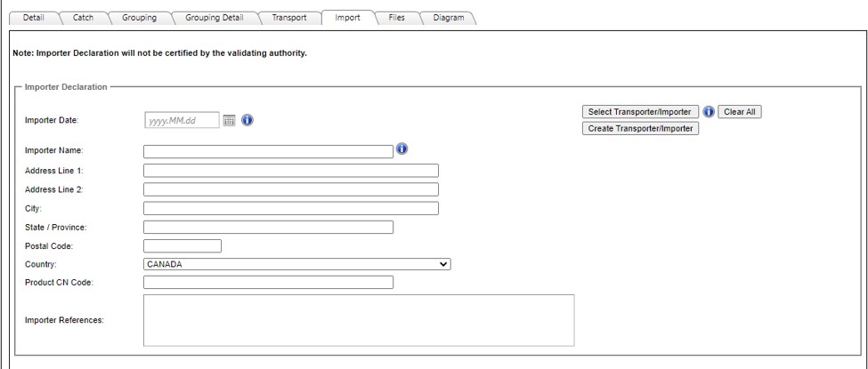868x369 pixels.
Task: Click the note about Importer Declaration certification
Action: point(159,53)
